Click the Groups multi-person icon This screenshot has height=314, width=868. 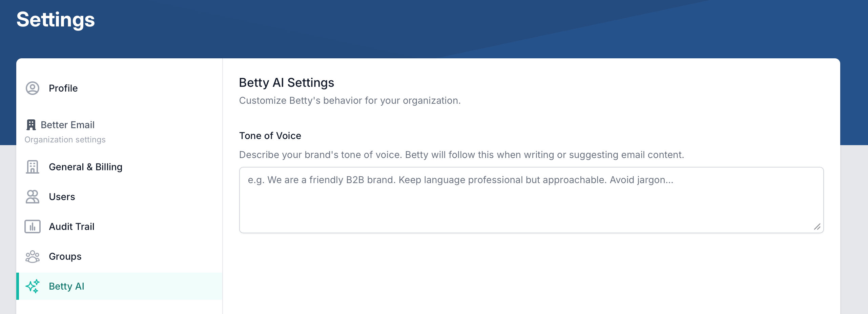pyautogui.click(x=32, y=256)
